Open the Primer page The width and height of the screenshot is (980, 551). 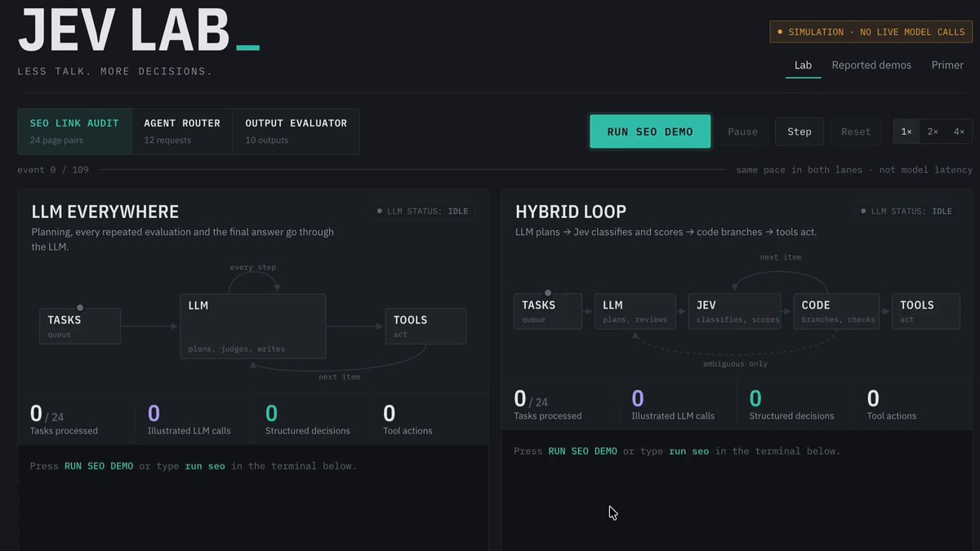[947, 65]
